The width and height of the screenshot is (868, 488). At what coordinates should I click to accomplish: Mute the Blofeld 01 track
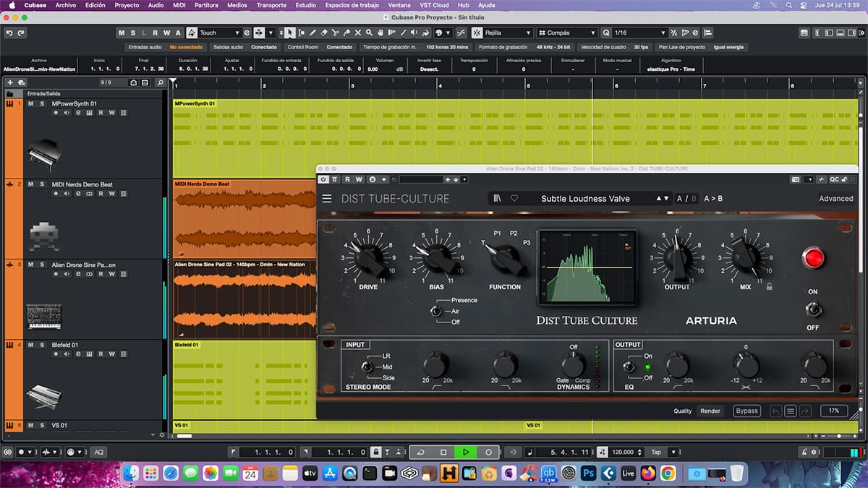pos(31,345)
